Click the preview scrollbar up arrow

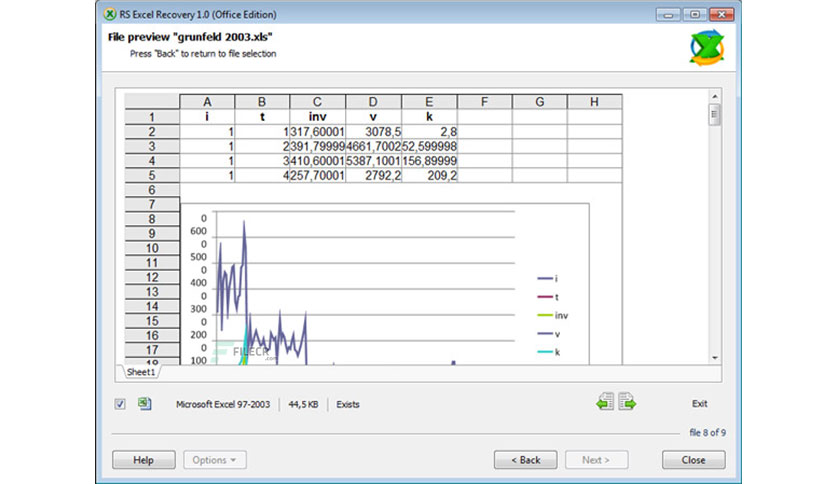715,96
